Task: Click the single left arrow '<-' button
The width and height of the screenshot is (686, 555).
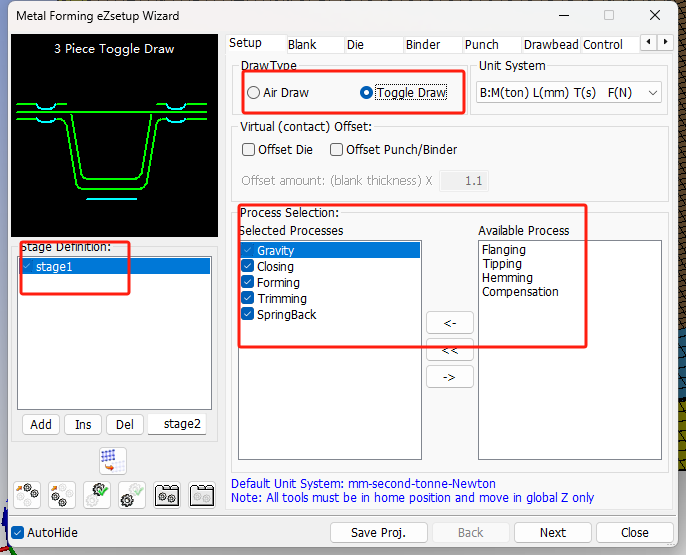Action: click(450, 323)
